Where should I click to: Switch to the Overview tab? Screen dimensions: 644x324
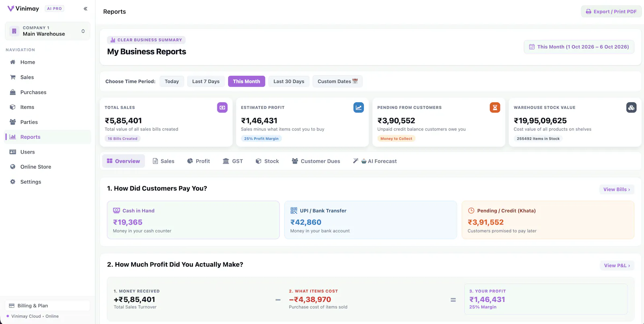124,161
